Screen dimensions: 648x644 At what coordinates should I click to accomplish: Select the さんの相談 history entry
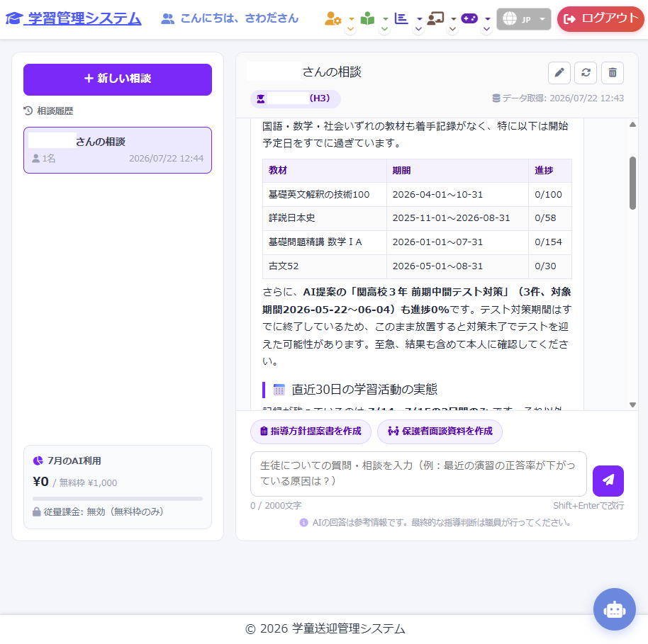coord(118,150)
